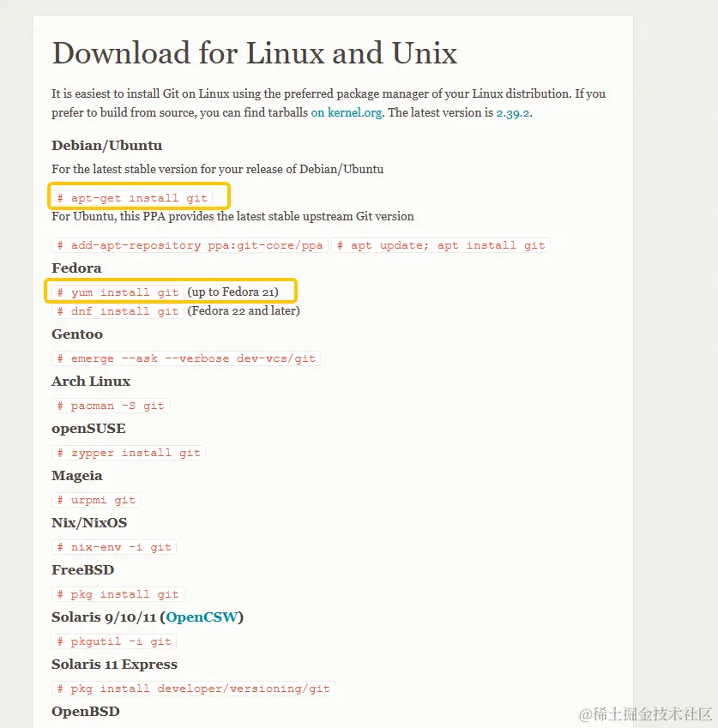The width and height of the screenshot is (718, 728).
Task: Select the 'pacman -S git' command
Action: click(111, 406)
